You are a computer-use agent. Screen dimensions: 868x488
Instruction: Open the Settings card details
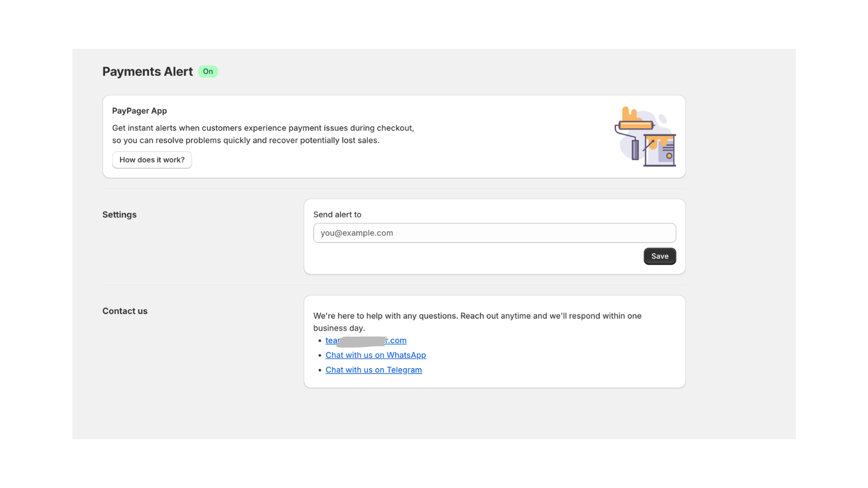[x=494, y=236]
